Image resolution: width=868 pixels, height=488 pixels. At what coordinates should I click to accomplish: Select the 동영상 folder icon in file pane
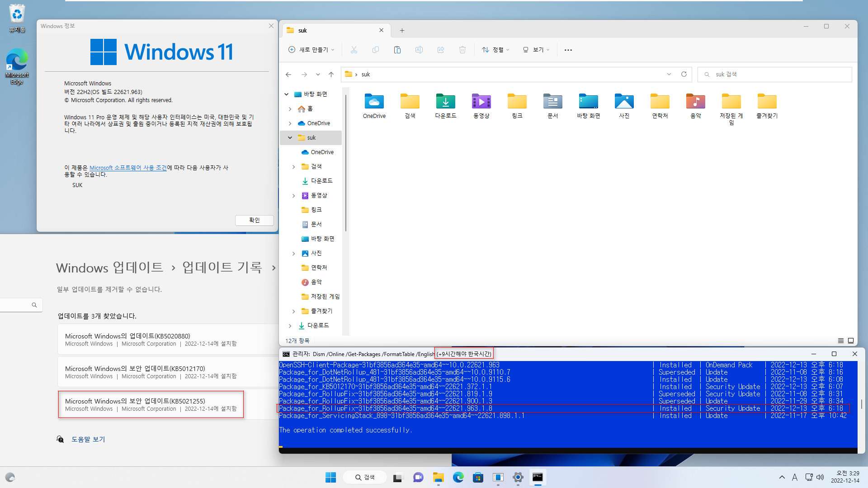coord(481,106)
